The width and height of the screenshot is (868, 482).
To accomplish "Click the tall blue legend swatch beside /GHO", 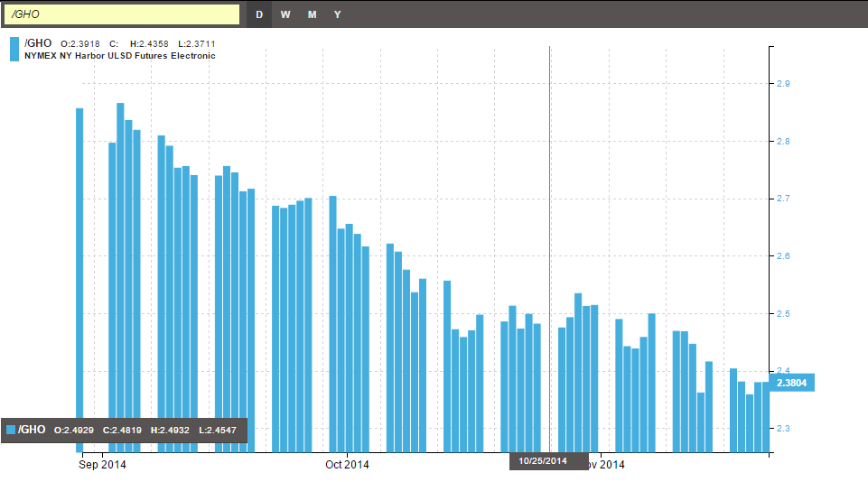I will click(x=14, y=49).
